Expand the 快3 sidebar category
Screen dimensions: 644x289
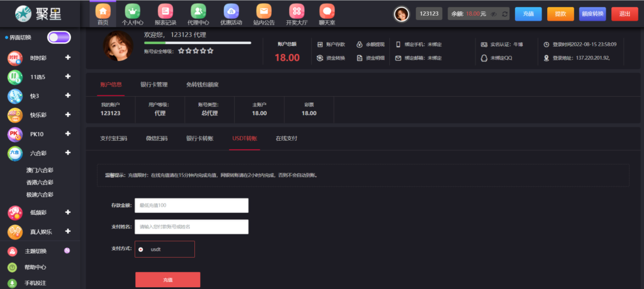coord(67,96)
